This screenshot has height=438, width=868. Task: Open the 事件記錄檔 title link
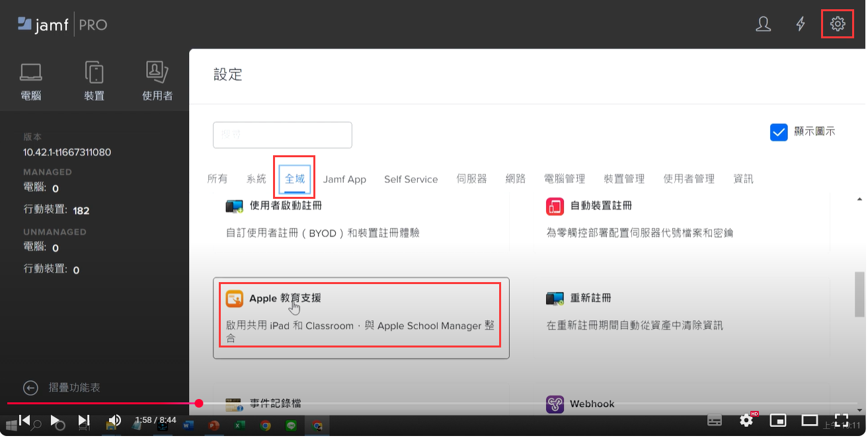[x=276, y=404]
